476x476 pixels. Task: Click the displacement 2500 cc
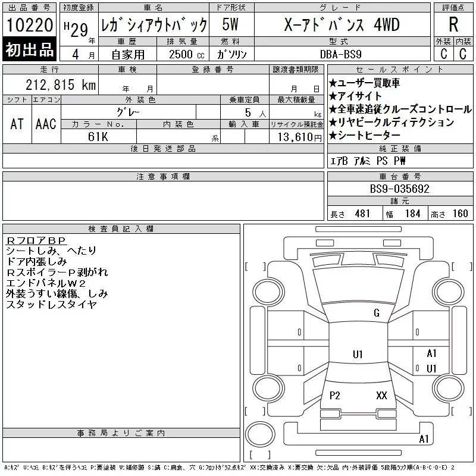click(187, 55)
